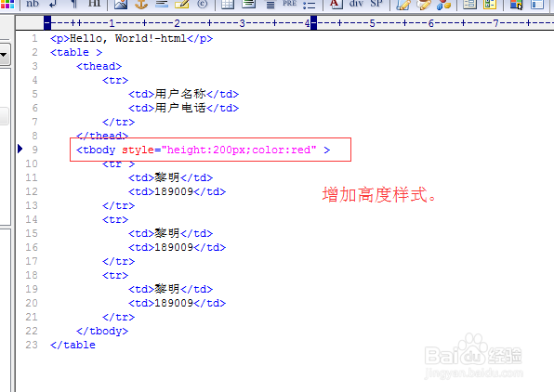Insert a table using the grid icon
554x392 pixels.
(228, 4)
